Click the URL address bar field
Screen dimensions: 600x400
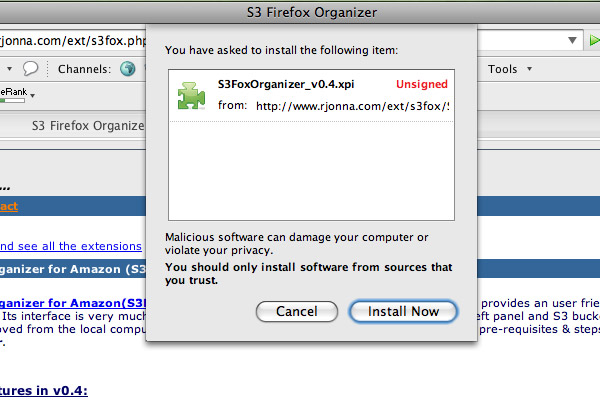click(x=73, y=40)
